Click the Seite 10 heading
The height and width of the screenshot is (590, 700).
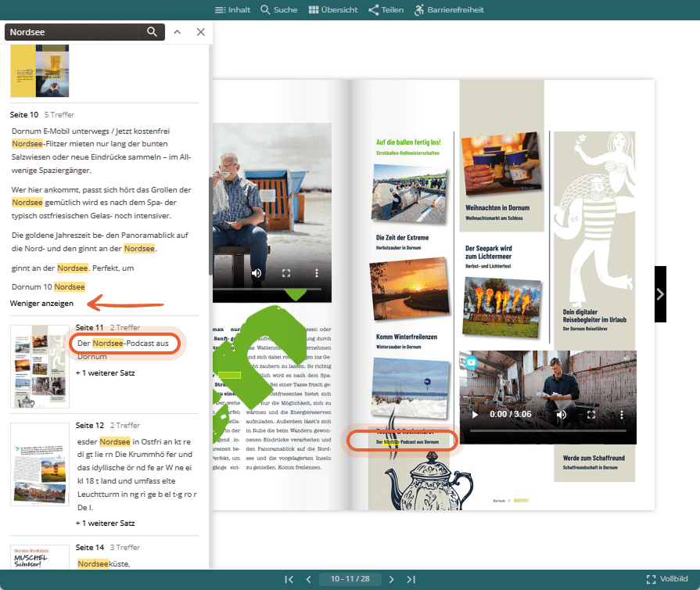pos(24,115)
